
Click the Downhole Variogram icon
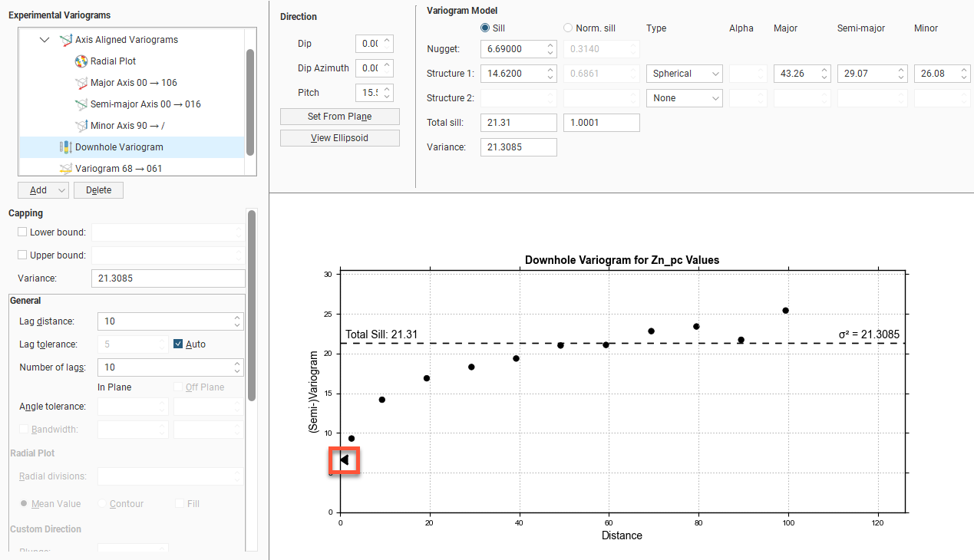click(x=66, y=147)
